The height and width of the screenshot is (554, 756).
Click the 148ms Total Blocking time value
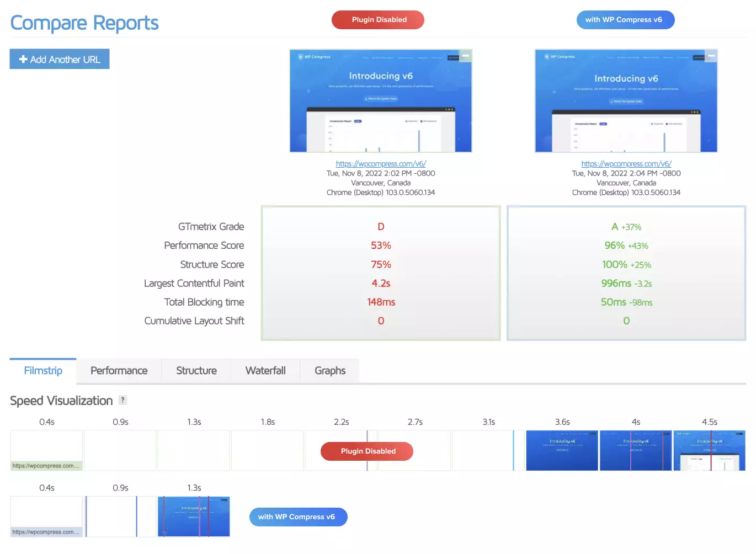tap(381, 302)
